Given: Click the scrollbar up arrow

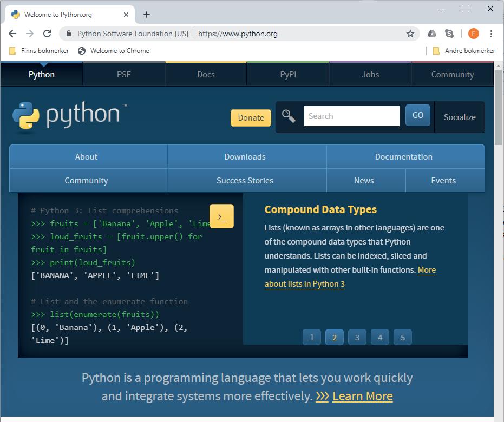Looking at the screenshot, I should (498, 66).
